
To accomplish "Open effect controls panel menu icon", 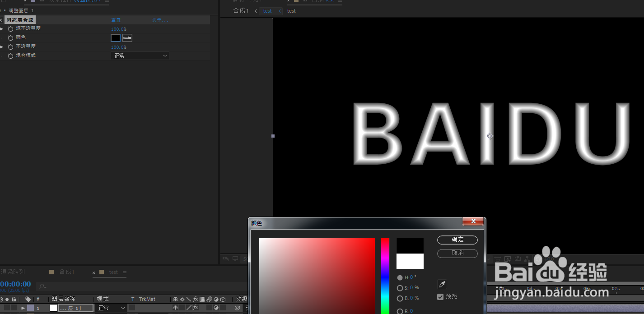I will (107, 1).
